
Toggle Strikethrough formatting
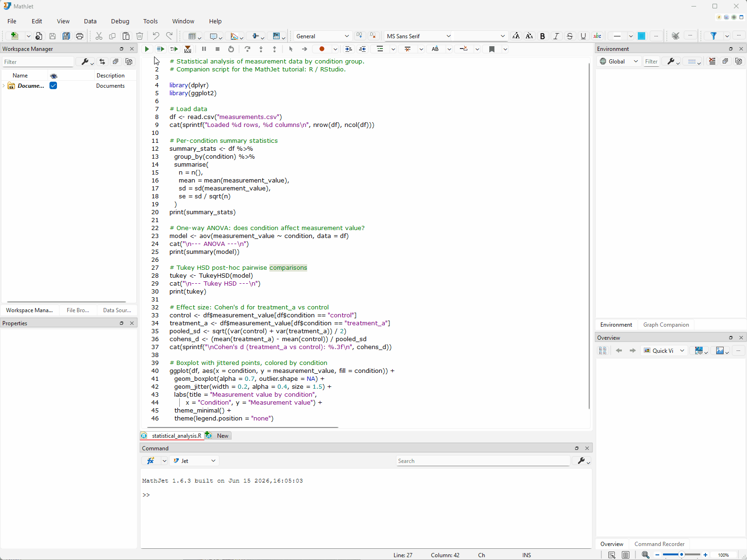(x=570, y=36)
